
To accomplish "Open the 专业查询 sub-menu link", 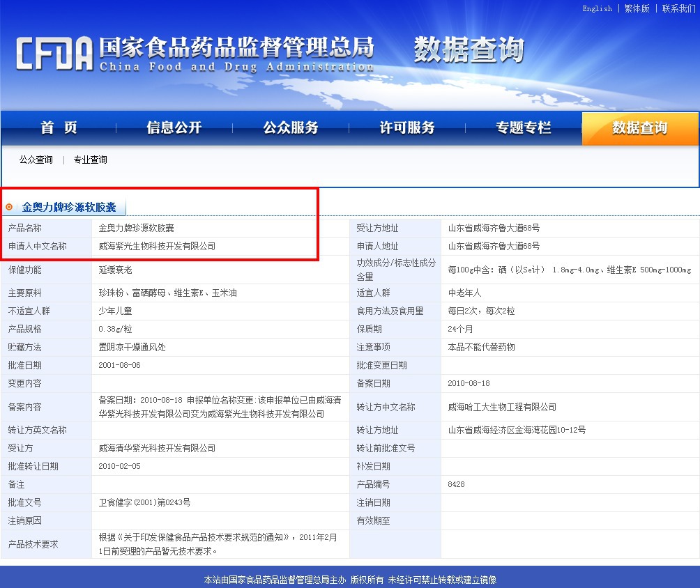I will click(90, 160).
